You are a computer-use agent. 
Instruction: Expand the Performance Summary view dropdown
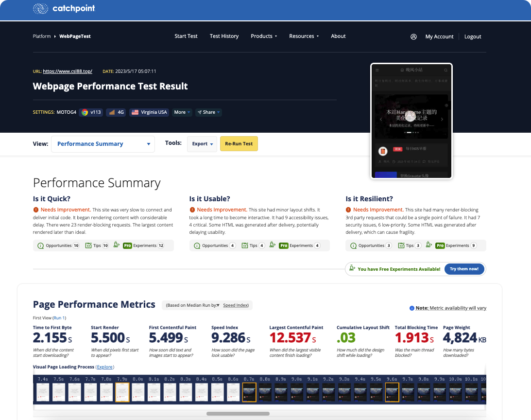tap(103, 144)
